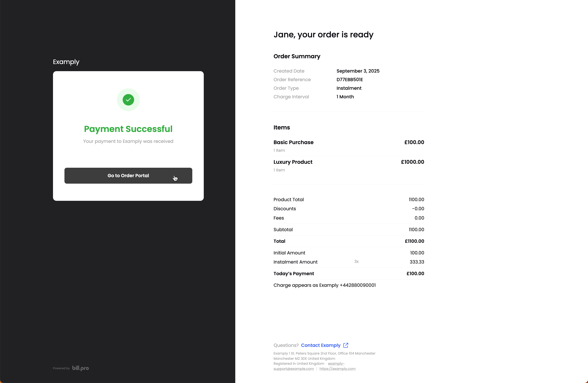Click the Go to Order Portal button
This screenshot has height=383, width=588.
[x=128, y=175]
